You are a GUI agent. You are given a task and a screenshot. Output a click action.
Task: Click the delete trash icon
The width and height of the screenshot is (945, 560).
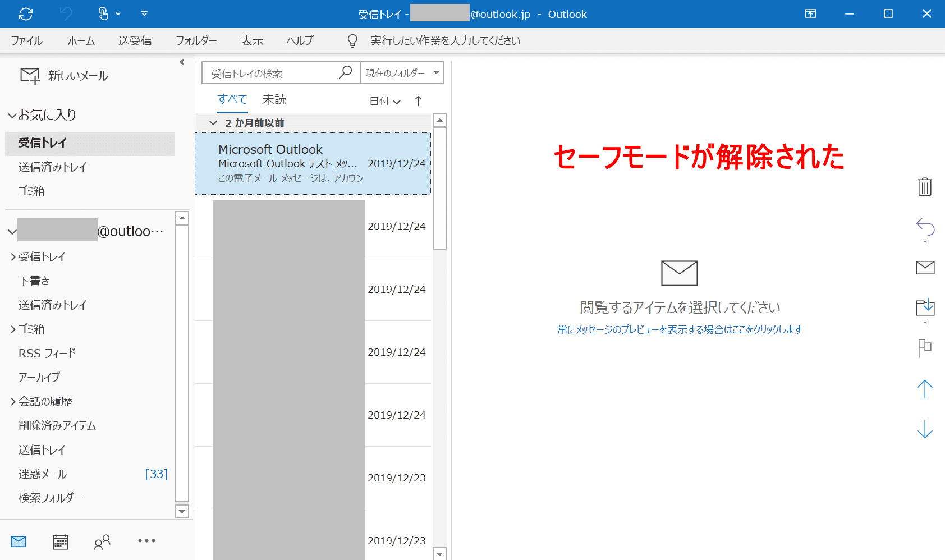pyautogui.click(x=925, y=187)
